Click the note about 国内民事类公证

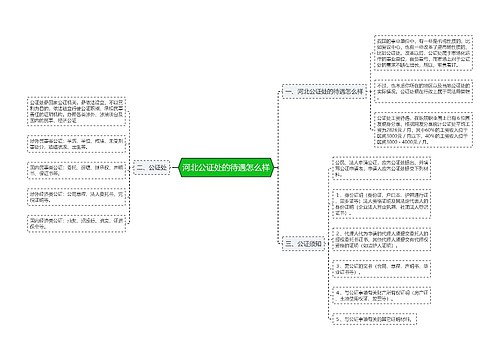[76, 170]
